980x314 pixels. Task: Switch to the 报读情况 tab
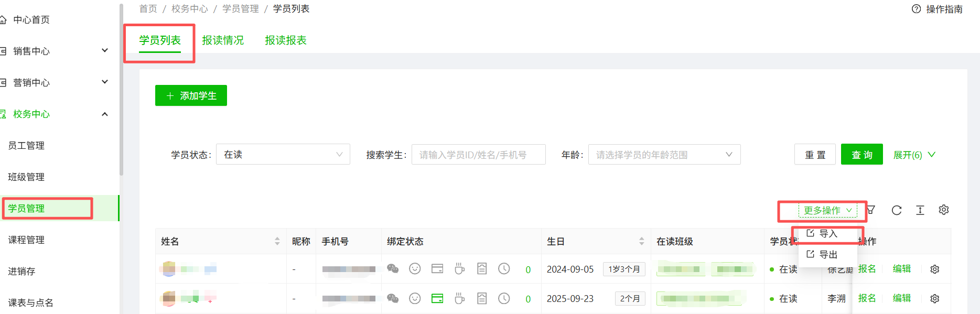223,40
